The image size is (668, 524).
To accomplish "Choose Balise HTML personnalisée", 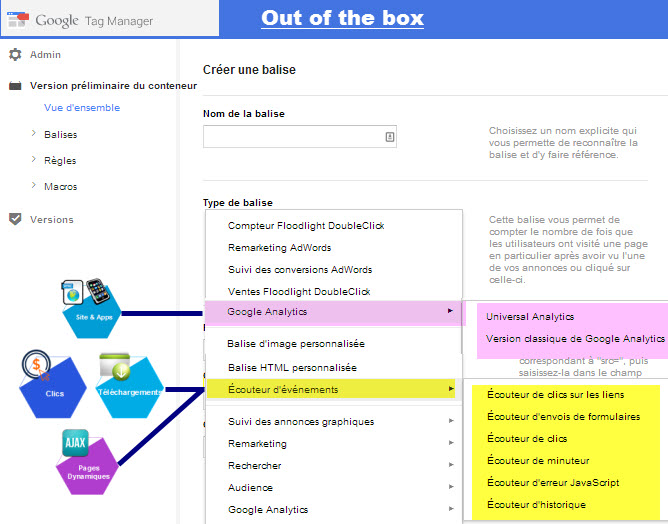I will [x=292, y=368].
